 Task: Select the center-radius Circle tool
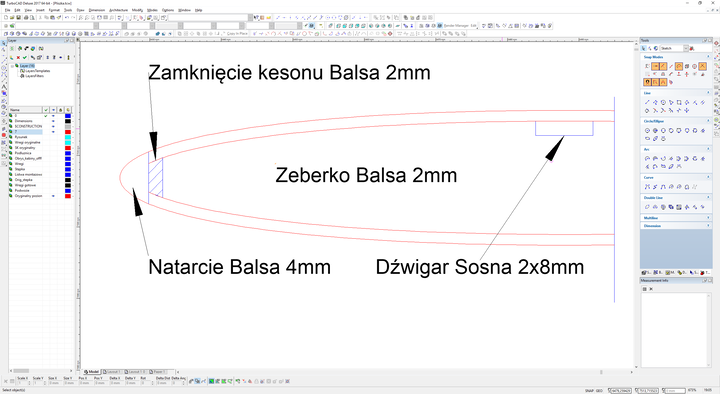point(647,130)
